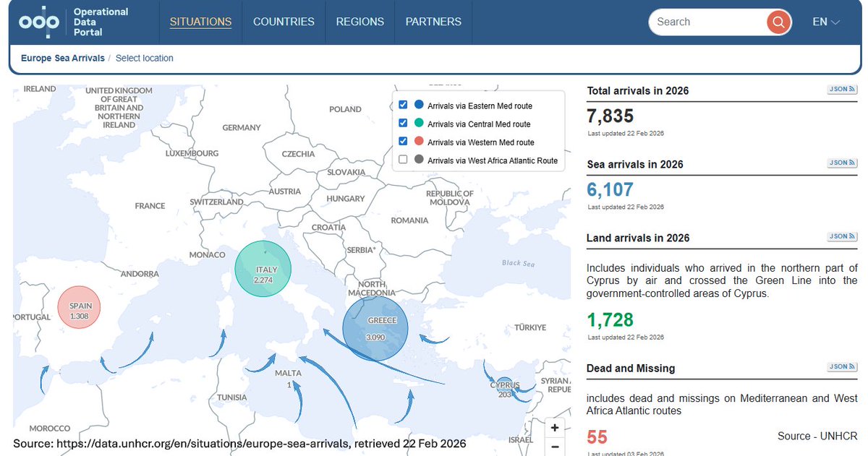868x456 pixels.
Task: Open the REGIONS menu
Action: pos(360,22)
